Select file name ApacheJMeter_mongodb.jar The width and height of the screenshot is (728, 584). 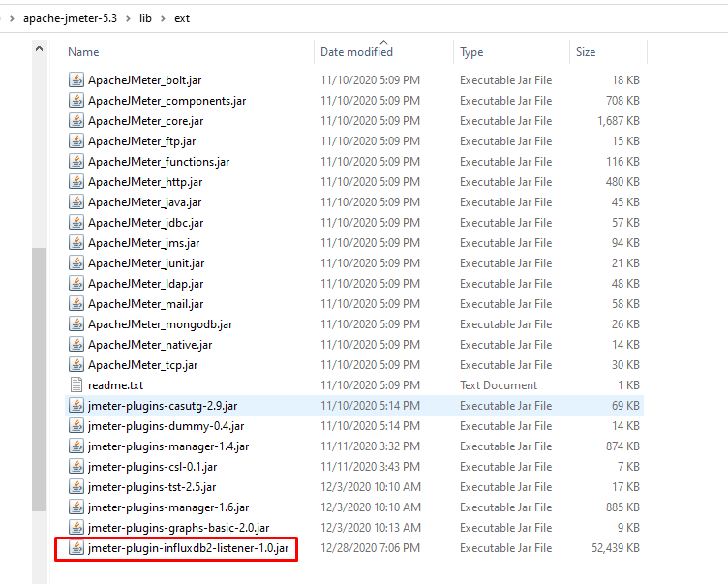coord(160,324)
